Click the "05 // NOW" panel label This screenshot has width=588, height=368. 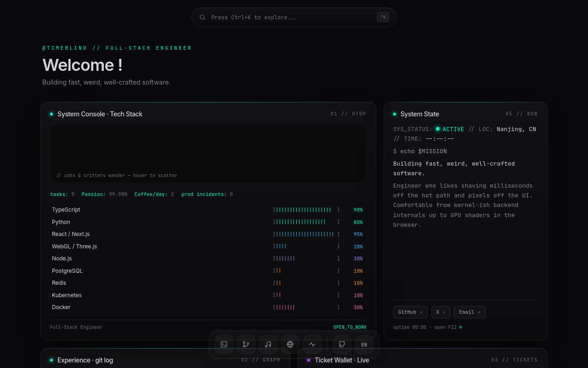(x=521, y=114)
